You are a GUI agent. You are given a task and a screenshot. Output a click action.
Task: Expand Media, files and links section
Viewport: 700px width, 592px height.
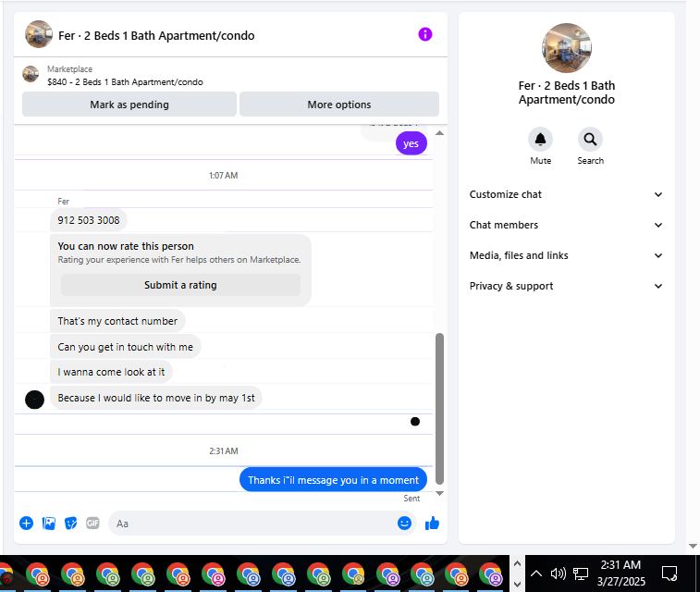(566, 255)
